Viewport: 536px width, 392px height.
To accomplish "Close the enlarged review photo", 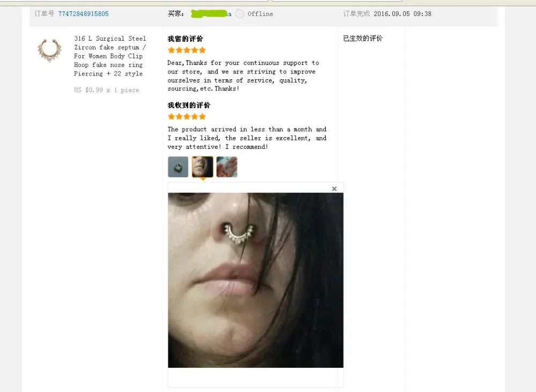I will pos(334,189).
